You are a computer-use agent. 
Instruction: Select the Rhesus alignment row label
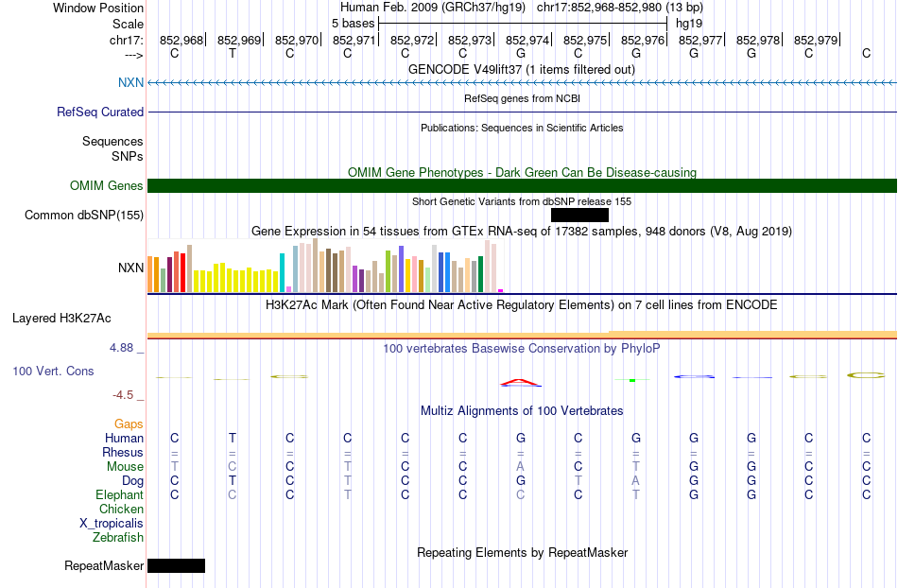pyautogui.click(x=123, y=452)
